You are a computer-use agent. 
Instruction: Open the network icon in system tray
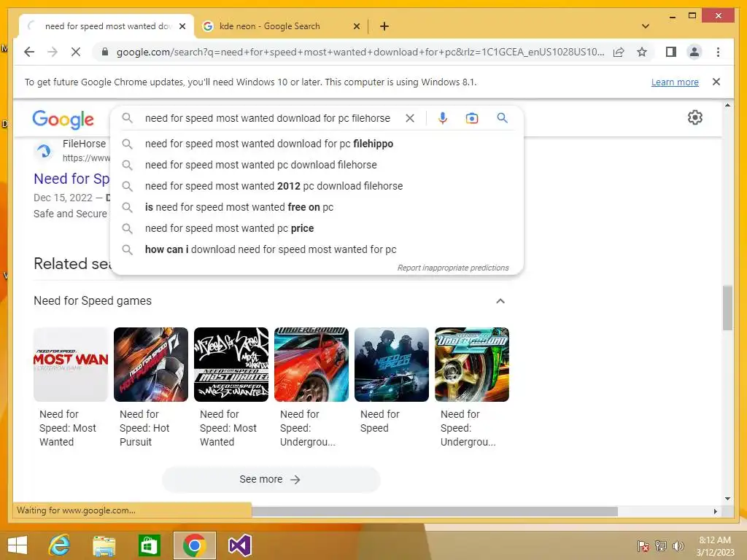click(x=661, y=546)
